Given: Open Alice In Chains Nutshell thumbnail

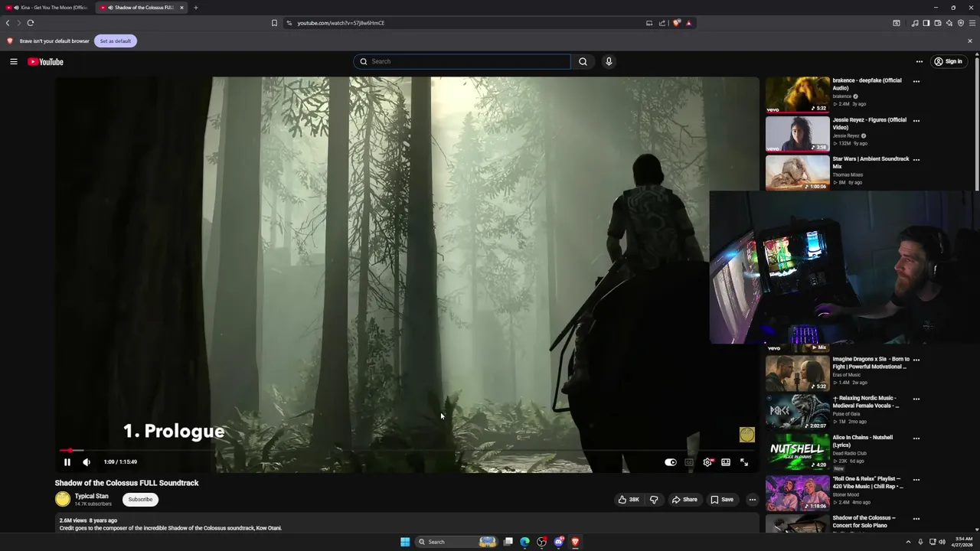Looking at the screenshot, I should click(x=798, y=452).
